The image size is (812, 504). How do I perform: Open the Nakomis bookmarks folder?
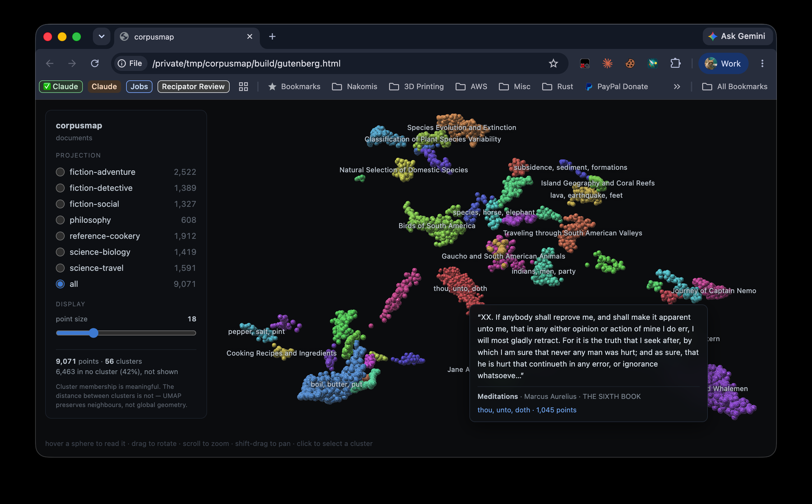(355, 87)
